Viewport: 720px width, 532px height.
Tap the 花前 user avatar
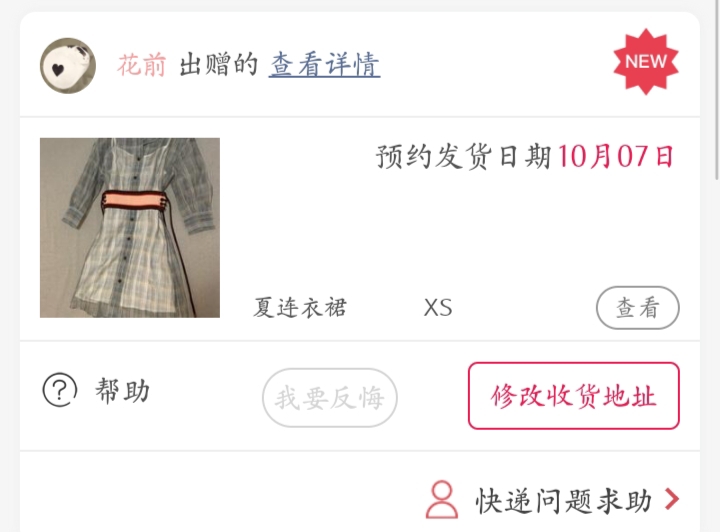pyautogui.click(x=68, y=66)
